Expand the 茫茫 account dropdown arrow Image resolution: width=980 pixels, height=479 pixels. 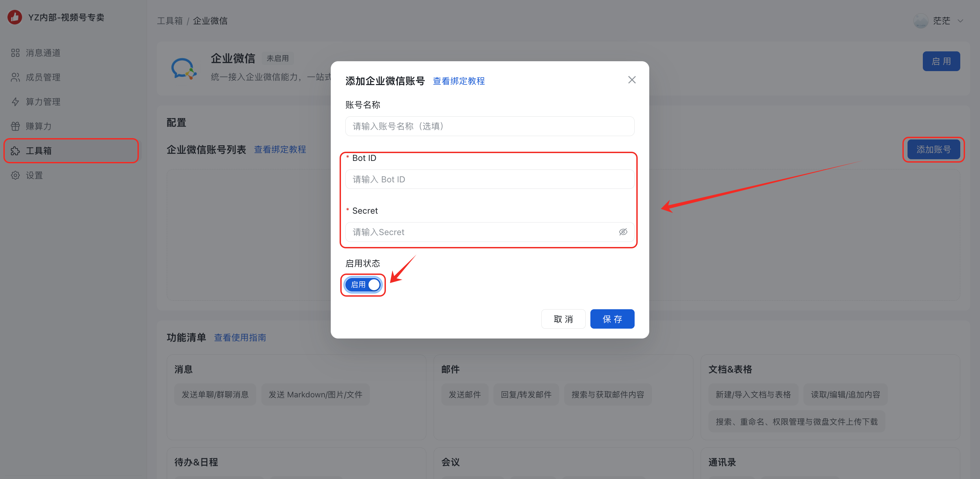[960, 21]
